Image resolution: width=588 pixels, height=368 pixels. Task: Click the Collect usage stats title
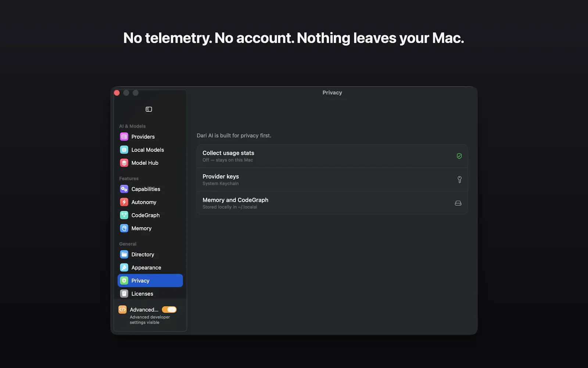tap(228, 153)
